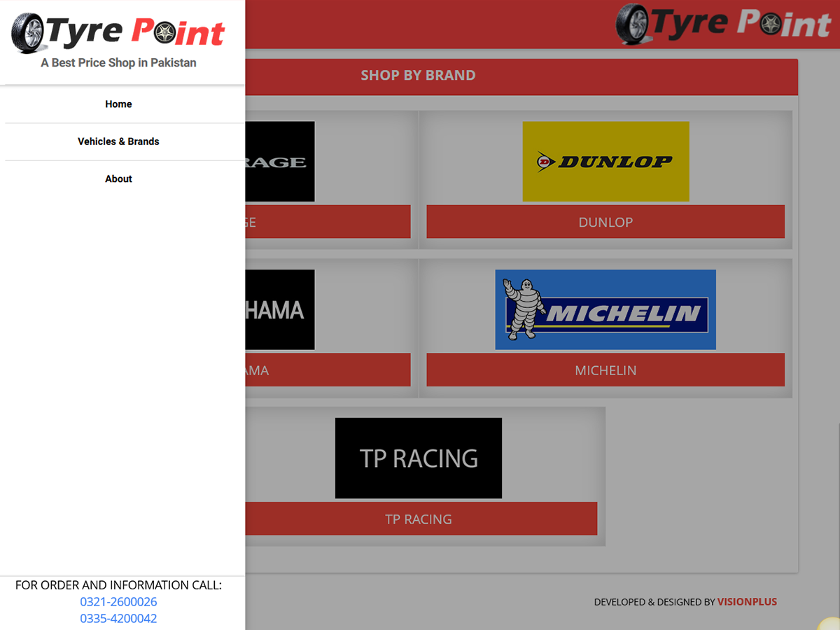Click 'FOR ORDER AND INFORMATION CALL:' text

pyautogui.click(x=118, y=585)
